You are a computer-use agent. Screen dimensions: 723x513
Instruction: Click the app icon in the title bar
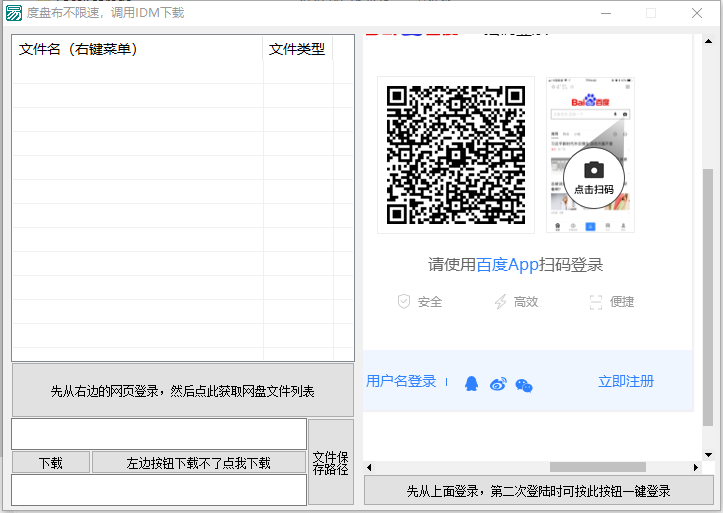[14, 13]
